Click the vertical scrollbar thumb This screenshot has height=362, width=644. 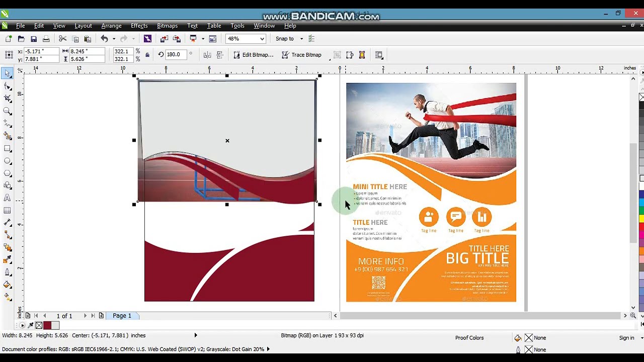tap(633, 193)
